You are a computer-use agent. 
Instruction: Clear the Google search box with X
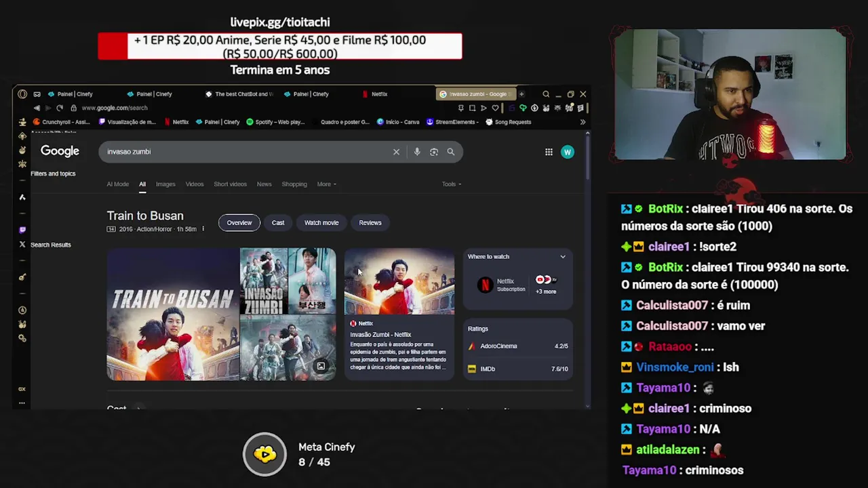[x=396, y=152]
